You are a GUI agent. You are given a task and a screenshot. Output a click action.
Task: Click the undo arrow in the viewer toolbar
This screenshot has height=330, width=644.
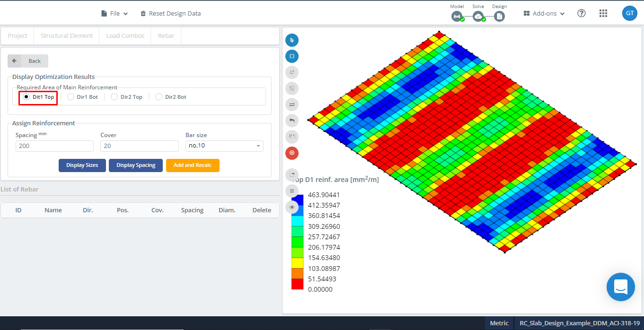[292, 121]
